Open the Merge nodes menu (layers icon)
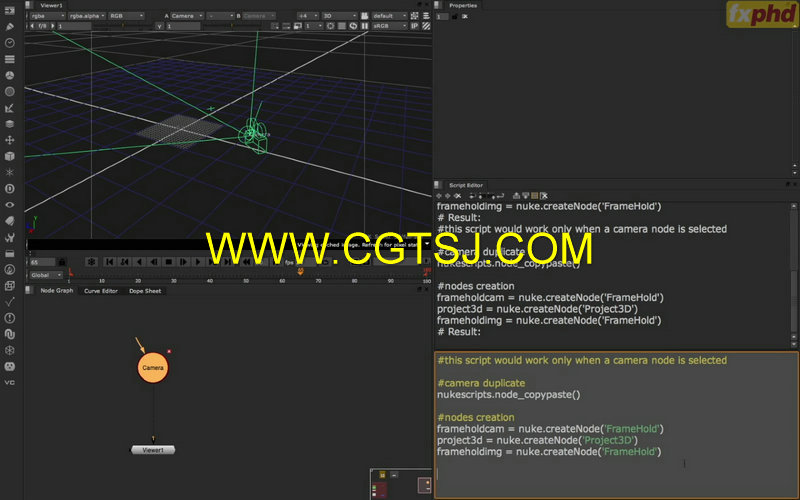 (9, 124)
